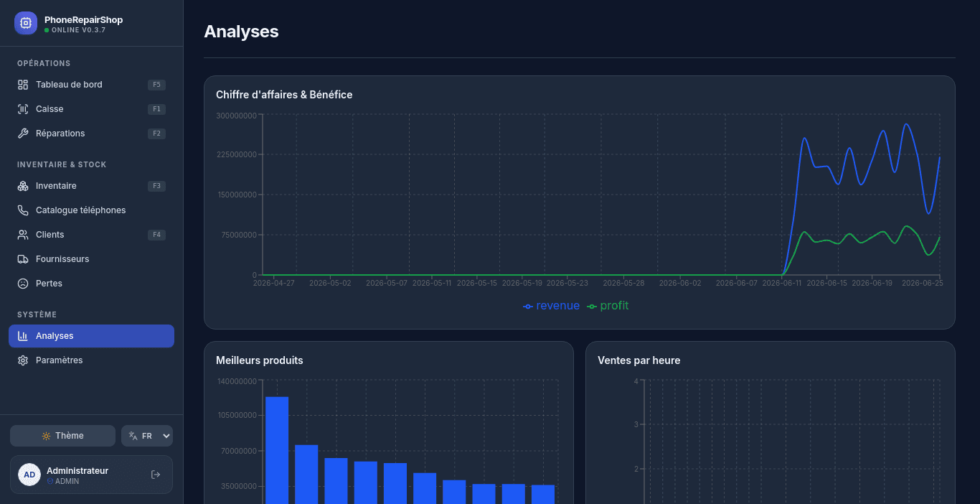
Task: Toggle the revenue series in the legend
Action: (x=552, y=306)
